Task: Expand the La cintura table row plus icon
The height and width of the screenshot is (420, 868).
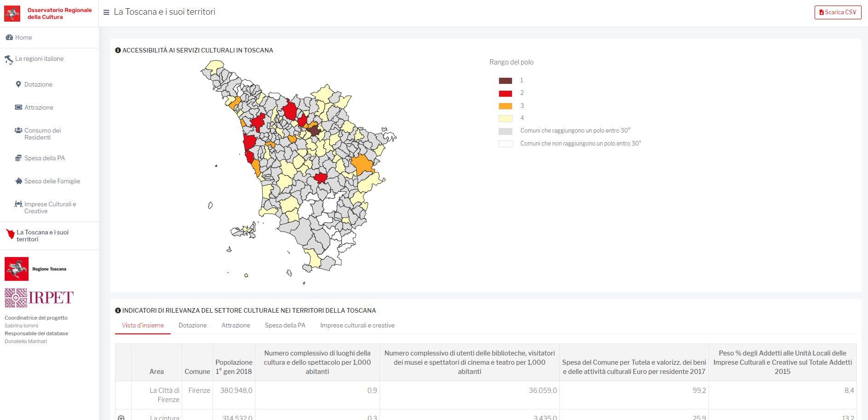Action: (x=121, y=418)
